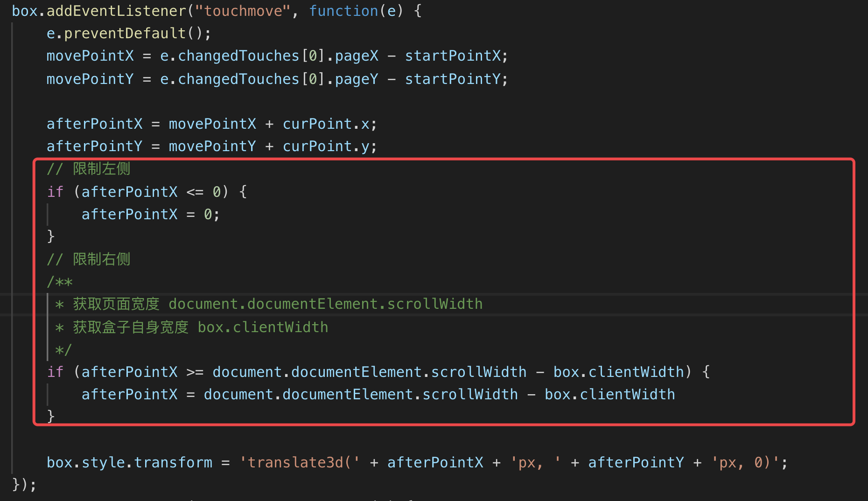The image size is (868, 501).
Task: Click the "touchmove" string in addEventListener
Action: (x=243, y=11)
